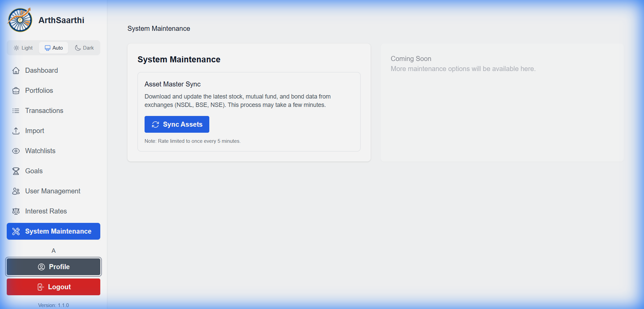Enable Dark theme mode
This screenshot has width=644, height=309.
tap(84, 48)
